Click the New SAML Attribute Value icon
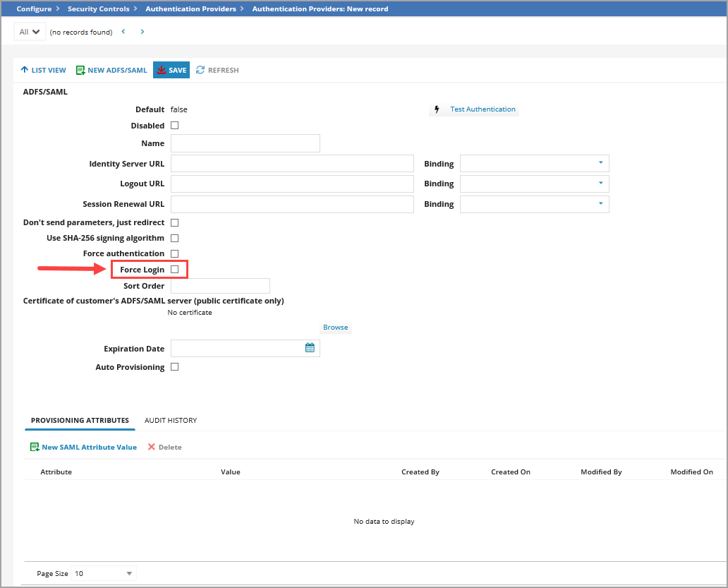The height and width of the screenshot is (588, 728). point(35,448)
